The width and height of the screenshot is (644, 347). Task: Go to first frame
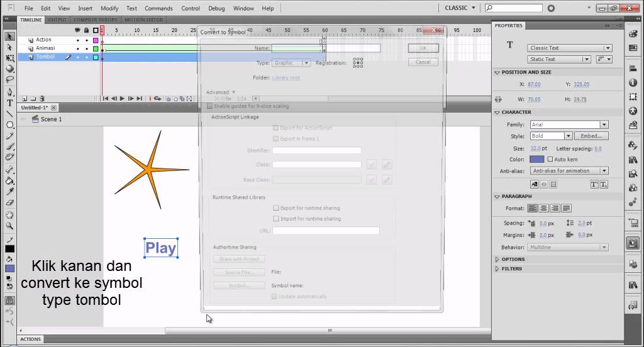coord(105,99)
